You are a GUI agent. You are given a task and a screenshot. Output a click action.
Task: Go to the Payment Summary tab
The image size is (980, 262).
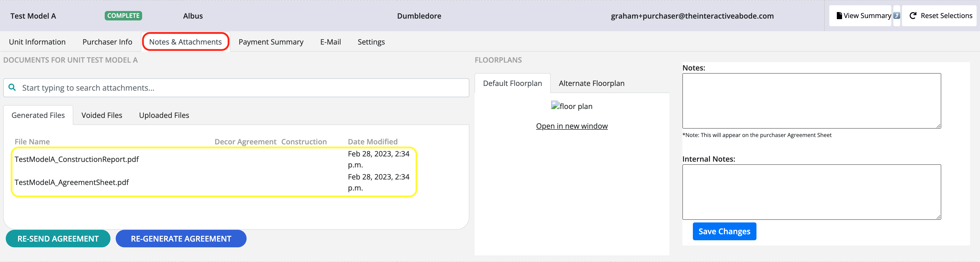pyautogui.click(x=271, y=42)
